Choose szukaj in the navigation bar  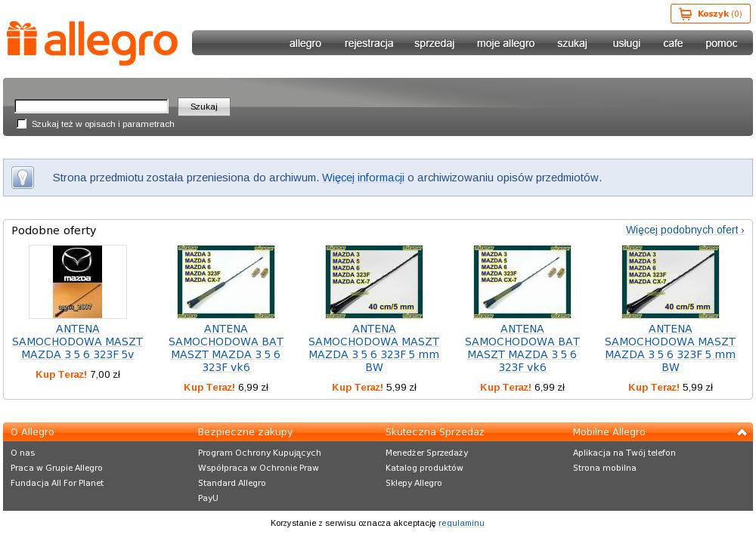(572, 43)
